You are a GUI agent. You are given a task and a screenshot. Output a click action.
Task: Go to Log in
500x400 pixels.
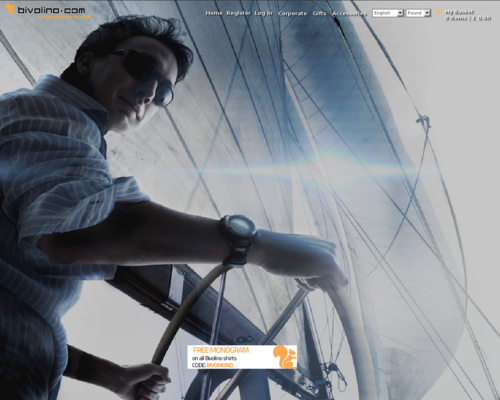(263, 13)
